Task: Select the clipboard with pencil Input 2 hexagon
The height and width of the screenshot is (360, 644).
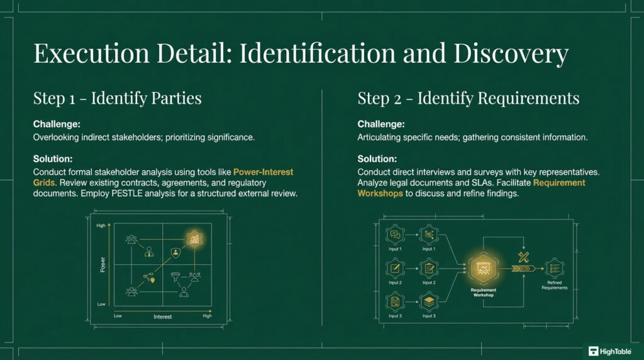Action: coord(429,268)
